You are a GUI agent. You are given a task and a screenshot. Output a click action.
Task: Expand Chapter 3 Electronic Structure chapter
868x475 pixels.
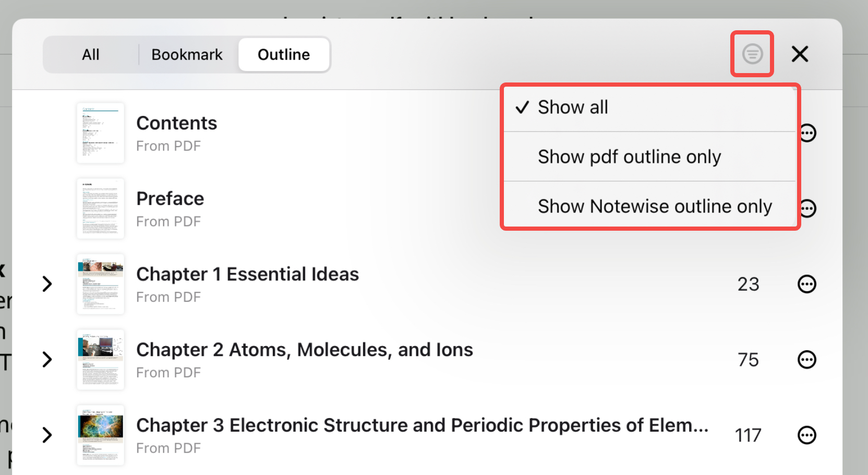point(47,435)
